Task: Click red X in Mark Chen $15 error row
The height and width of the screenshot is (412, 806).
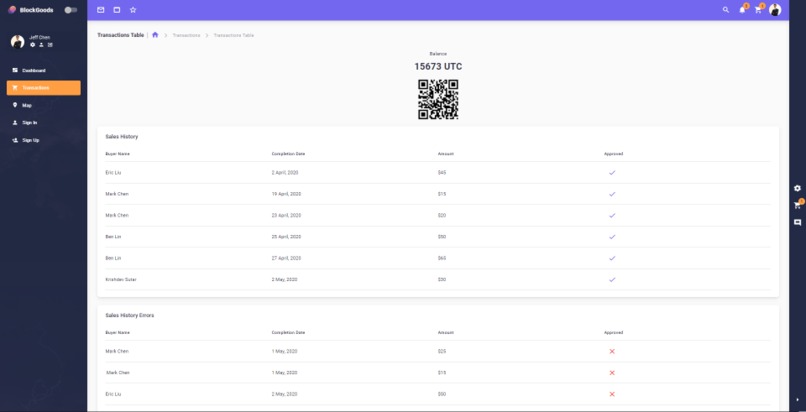Action: [x=612, y=372]
